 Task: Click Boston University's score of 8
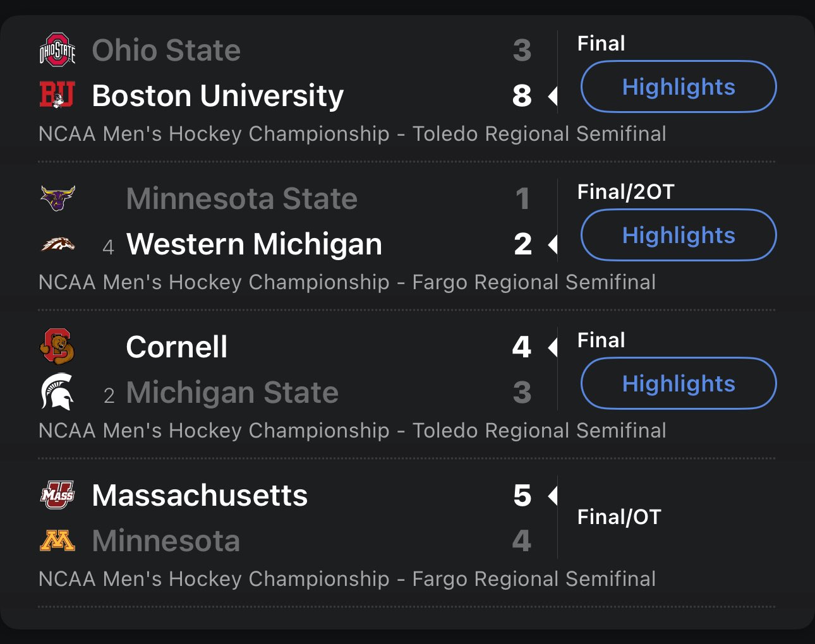(x=522, y=96)
